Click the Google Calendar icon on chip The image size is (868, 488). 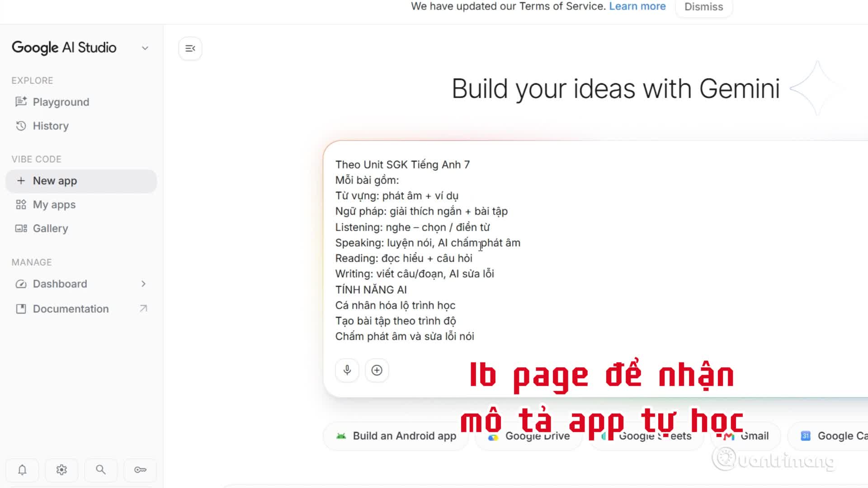coord(805,436)
